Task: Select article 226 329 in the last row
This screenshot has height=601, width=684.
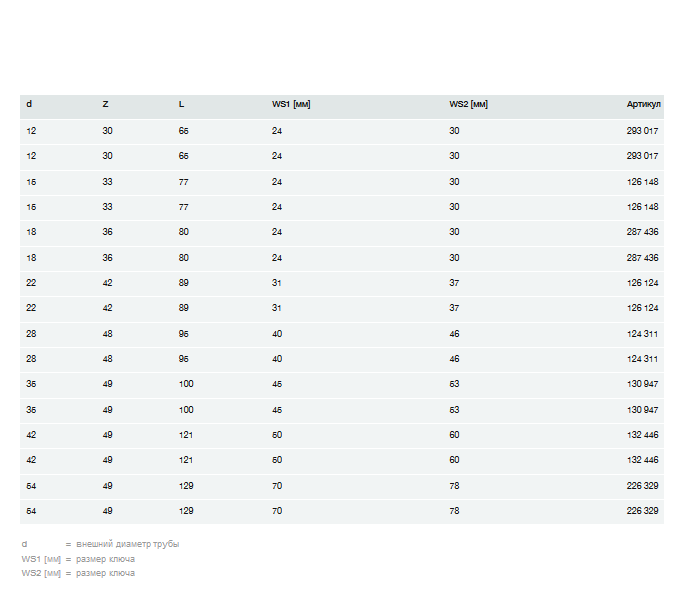Action: click(642, 511)
